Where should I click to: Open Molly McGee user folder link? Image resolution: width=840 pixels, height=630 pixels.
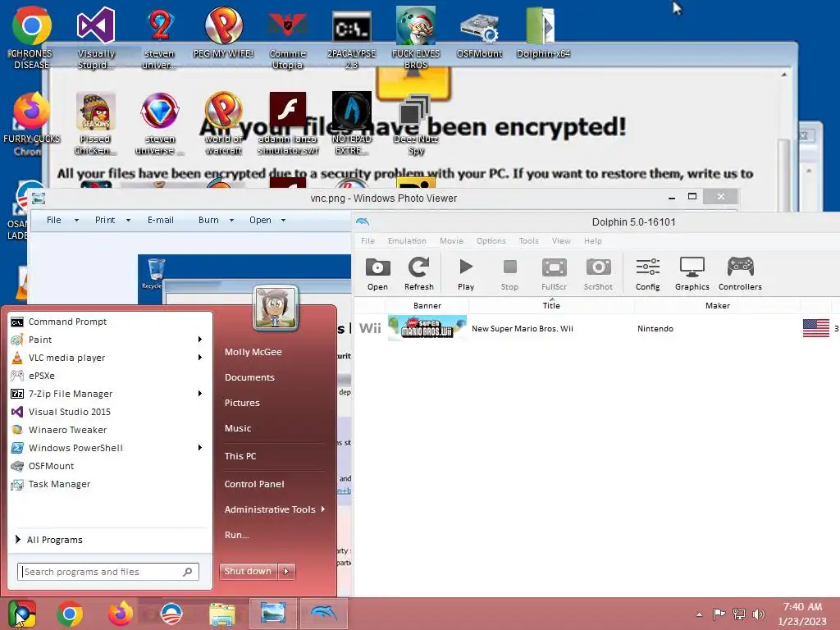pos(253,352)
